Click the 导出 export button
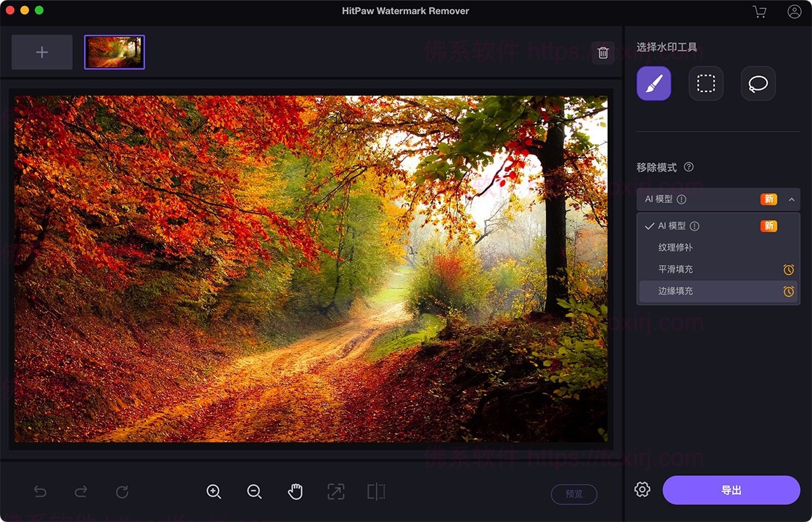The image size is (812, 522). click(x=731, y=490)
